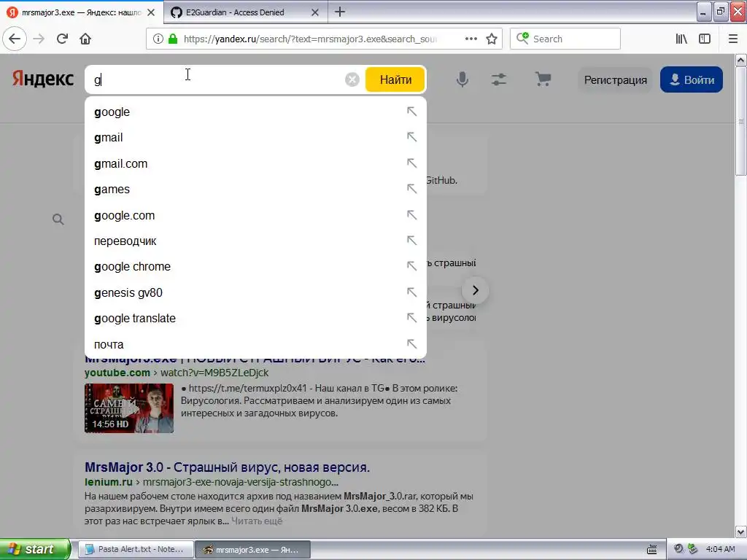Start Yandex voice search microphone
The height and width of the screenshot is (560, 747).
click(462, 79)
